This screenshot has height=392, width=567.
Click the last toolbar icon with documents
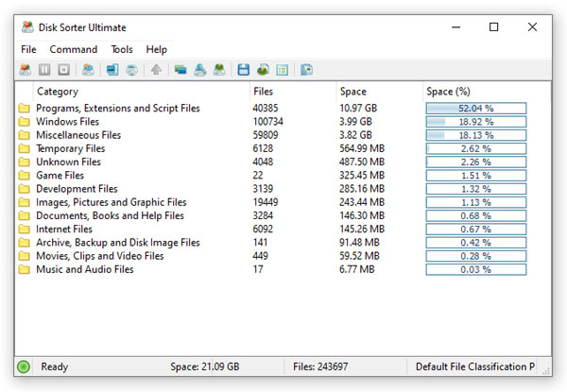(306, 69)
